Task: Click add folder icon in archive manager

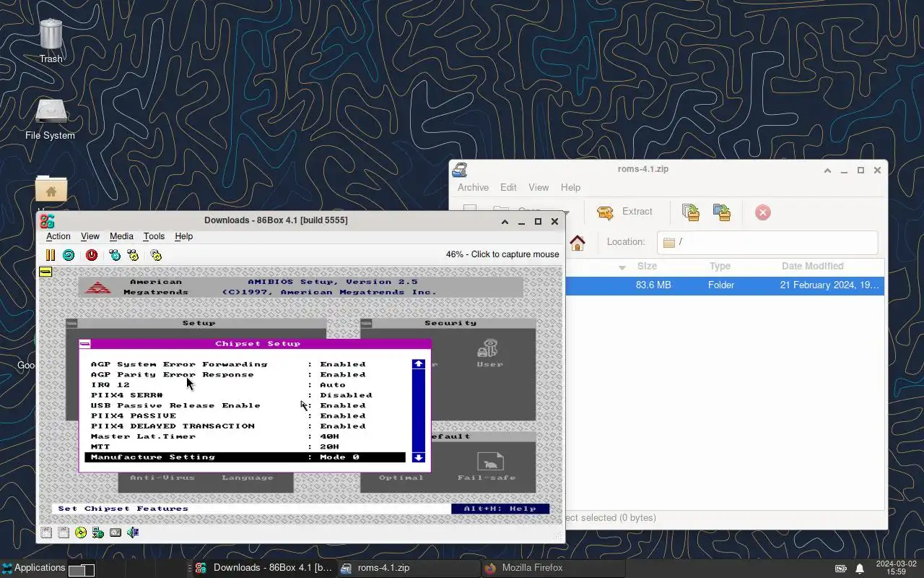Action: (722, 212)
